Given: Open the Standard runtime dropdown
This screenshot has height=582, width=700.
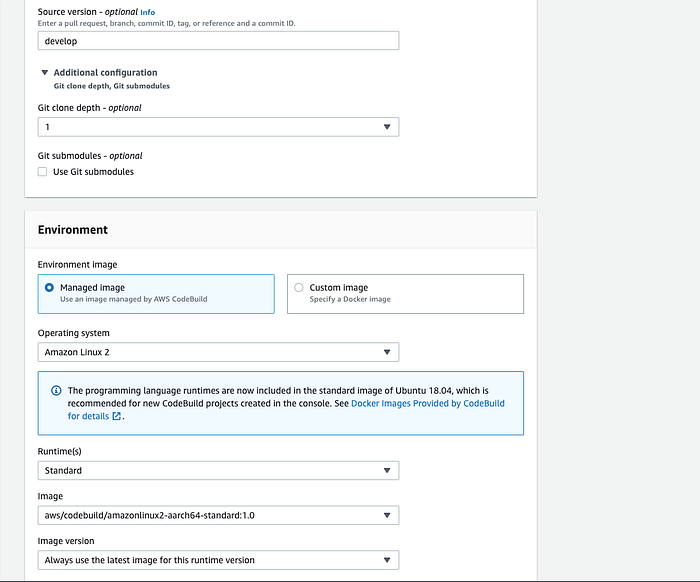Looking at the screenshot, I should click(x=218, y=470).
